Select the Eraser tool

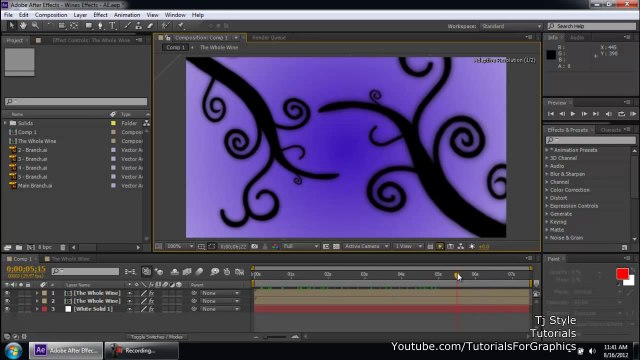[150, 26]
